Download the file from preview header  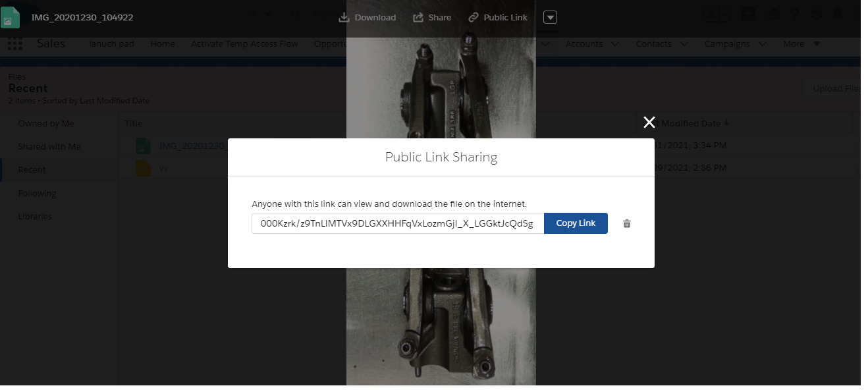point(367,17)
